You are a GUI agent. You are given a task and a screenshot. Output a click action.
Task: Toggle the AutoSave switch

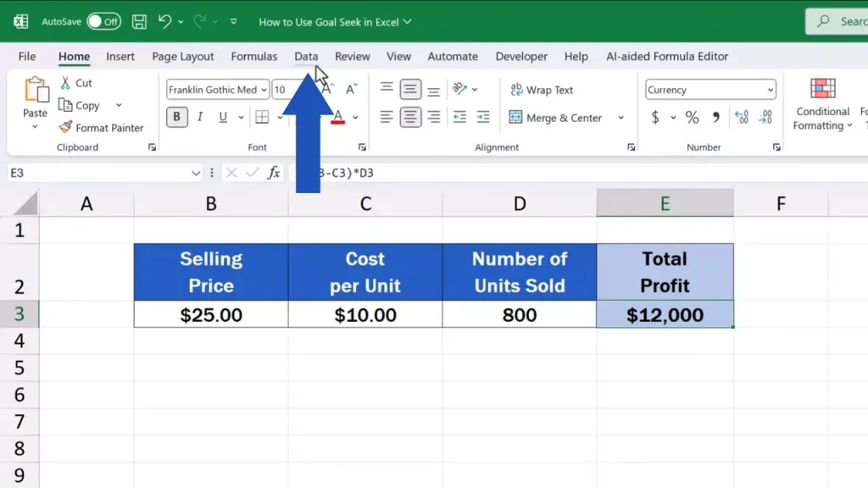point(103,21)
